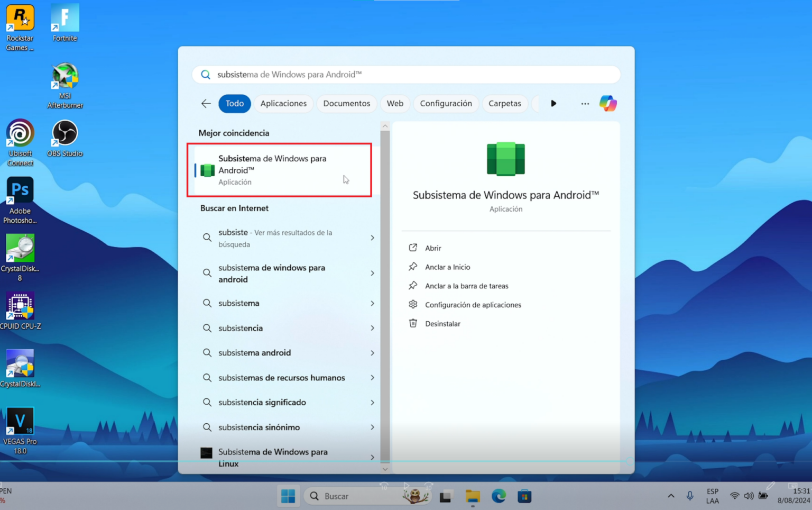Open Microsoft Edge from the taskbar
The width and height of the screenshot is (812, 510).
pyautogui.click(x=499, y=496)
